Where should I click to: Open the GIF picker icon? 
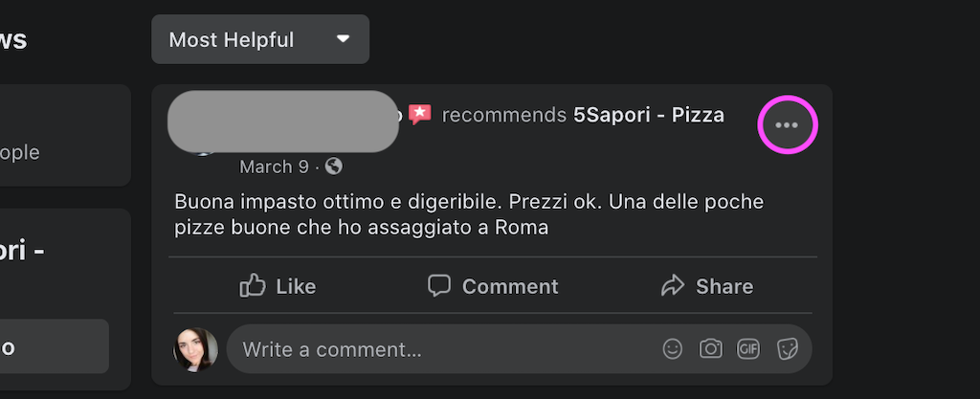click(748, 348)
